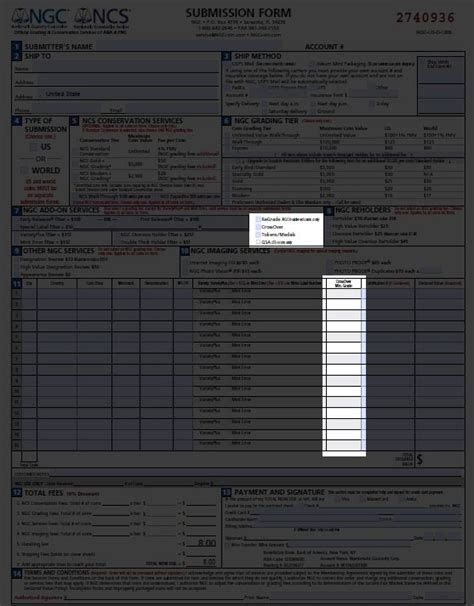
Task: Click the Handling fee 8.00 amount field
Action: click(202, 543)
